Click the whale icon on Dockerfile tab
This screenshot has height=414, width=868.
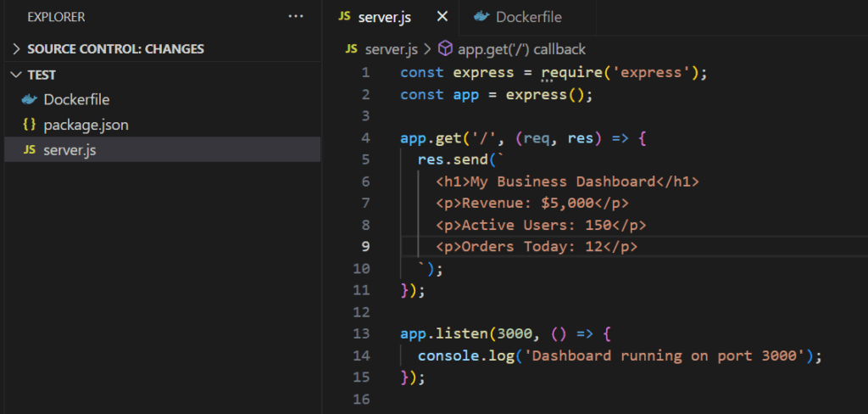pyautogui.click(x=481, y=17)
